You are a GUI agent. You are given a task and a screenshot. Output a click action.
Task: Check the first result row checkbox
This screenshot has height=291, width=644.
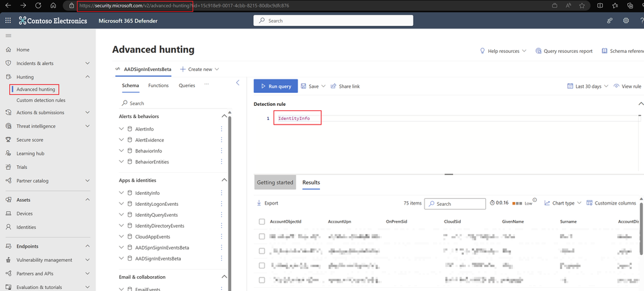[261, 236]
